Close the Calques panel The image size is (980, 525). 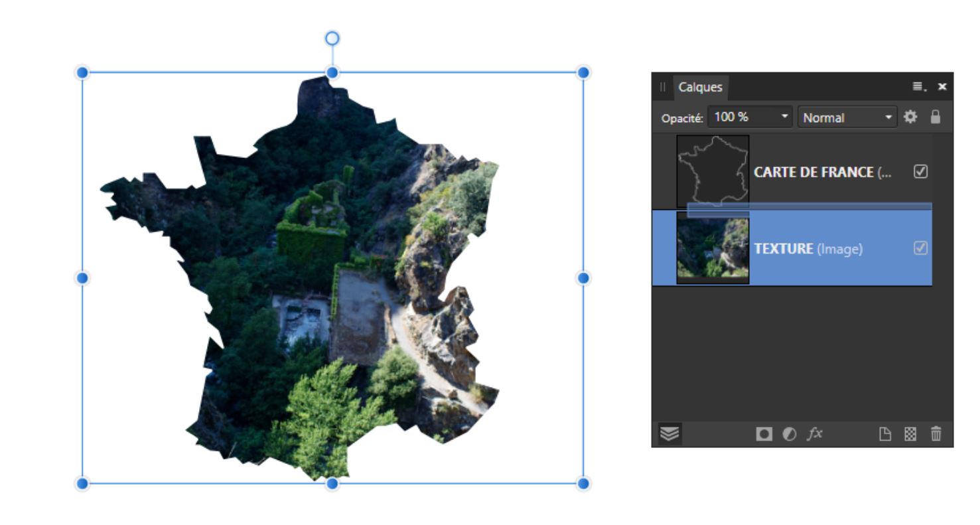(x=942, y=86)
